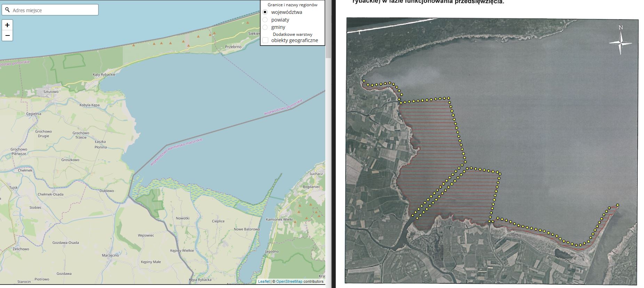
Task: Click the magnifier icon in search box
Action: click(7, 10)
